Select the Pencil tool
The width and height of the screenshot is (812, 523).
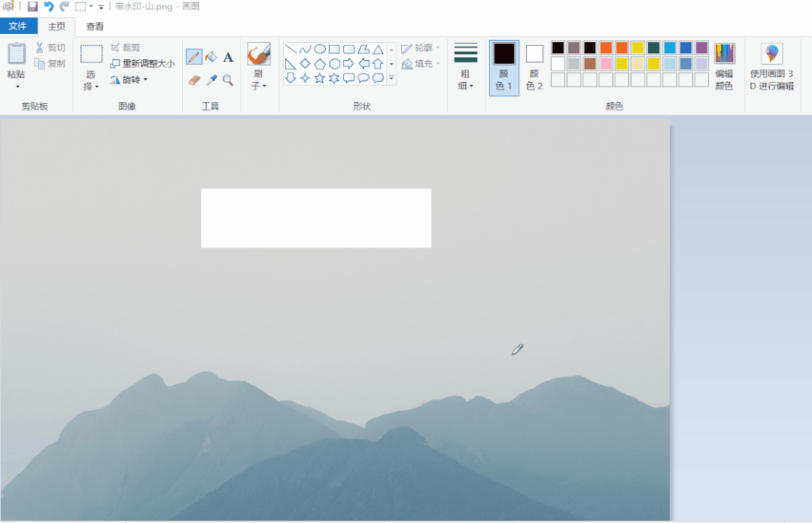click(x=194, y=57)
